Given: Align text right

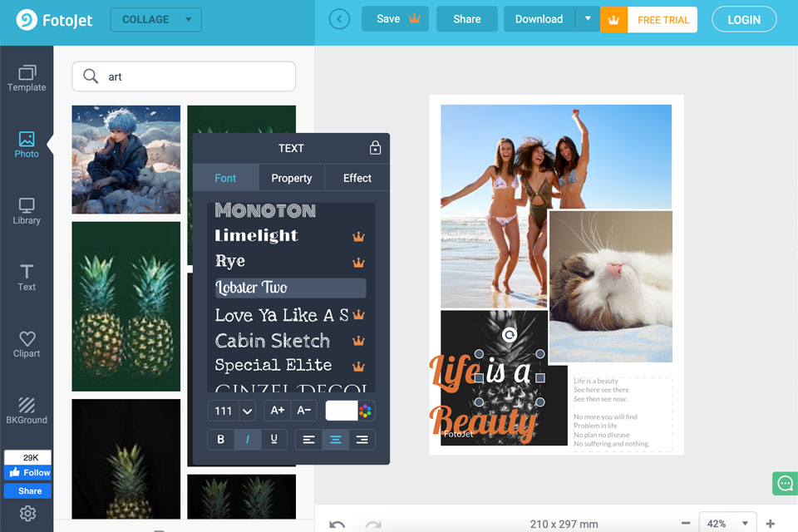Looking at the screenshot, I should point(362,440).
